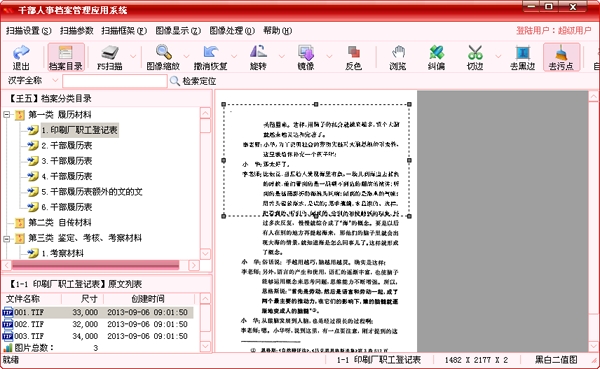The width and height of the screenshot is (600, 369).
Task: Sort by the 尺寸 column header
Action: tap(83, 299)
